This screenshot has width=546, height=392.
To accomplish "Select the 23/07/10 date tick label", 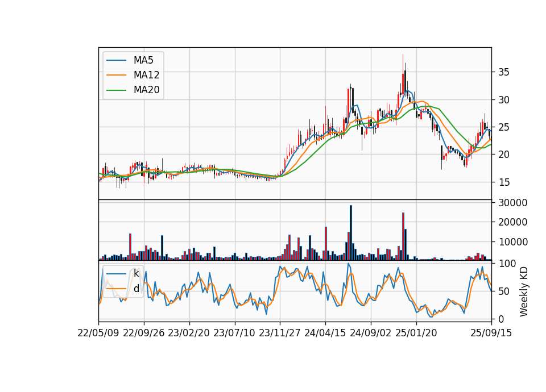I will pos(234,333).
